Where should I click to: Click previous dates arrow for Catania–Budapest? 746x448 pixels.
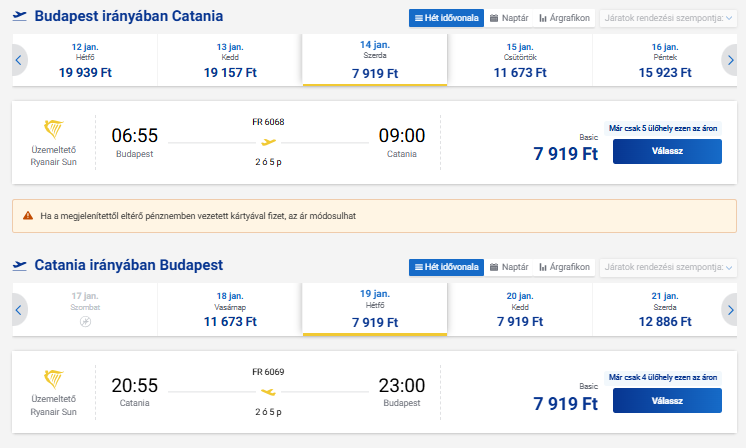18,310
